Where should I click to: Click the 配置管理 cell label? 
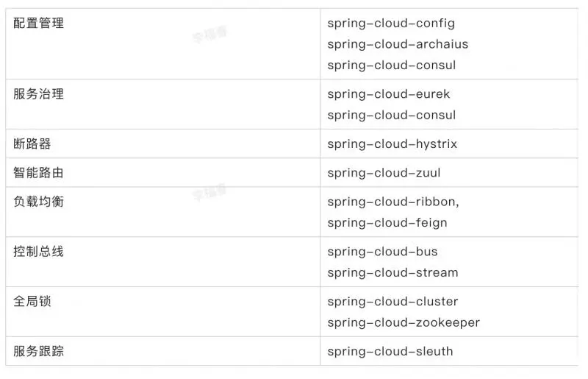click(38, 24)
